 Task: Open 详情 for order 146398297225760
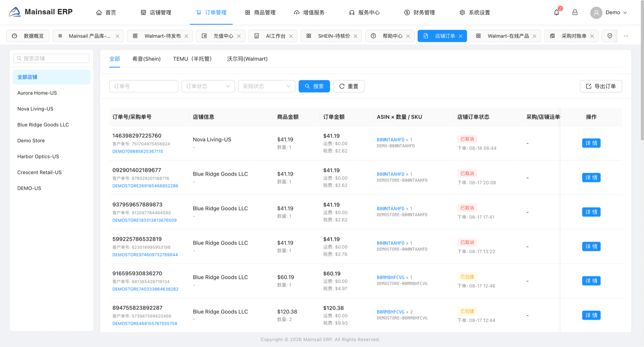[x=591, y=143]
